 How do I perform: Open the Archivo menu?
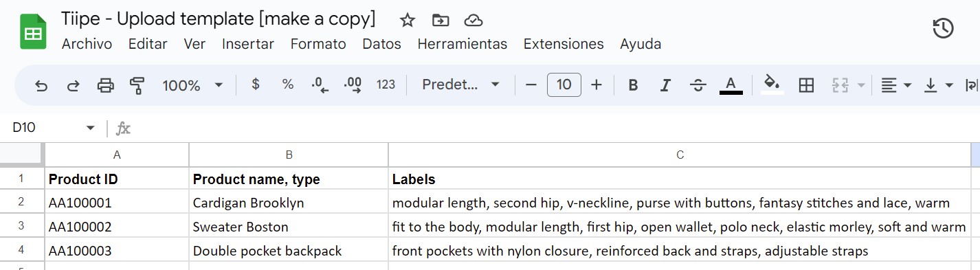87,44
